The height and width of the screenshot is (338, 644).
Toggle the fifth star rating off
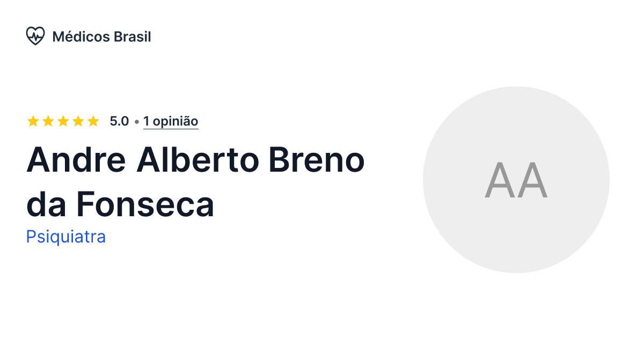pos(92,121)
